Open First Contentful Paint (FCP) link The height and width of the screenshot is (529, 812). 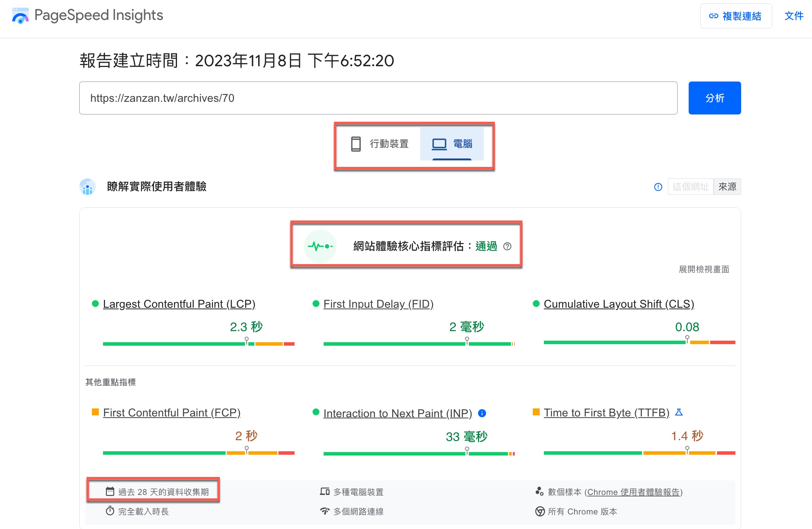tap(172, 413)
